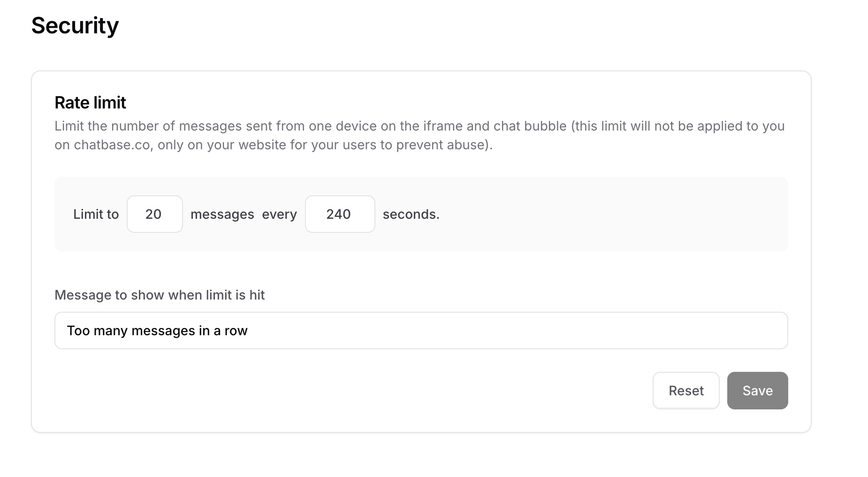Image resolution: width=868 pixels, height=477 pixels.
Task: Click the gray rate limit settings bar
Action: (610, 214)
